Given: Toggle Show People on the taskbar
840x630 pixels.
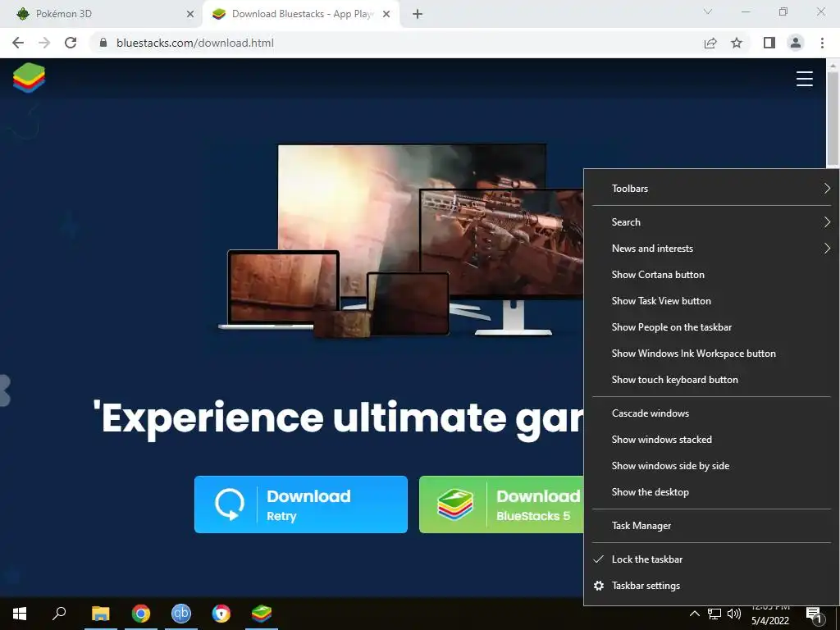Looking at the screenshot, I should pos(711,327).
